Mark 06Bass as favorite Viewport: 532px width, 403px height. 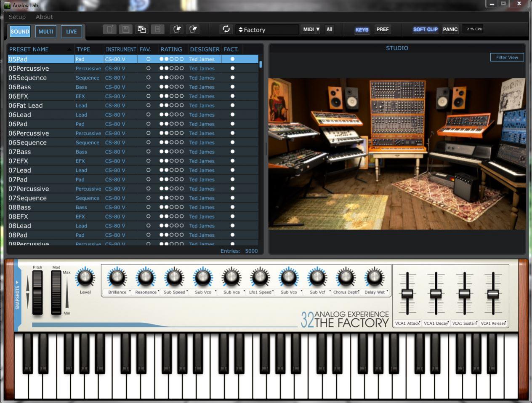[148, 87]
